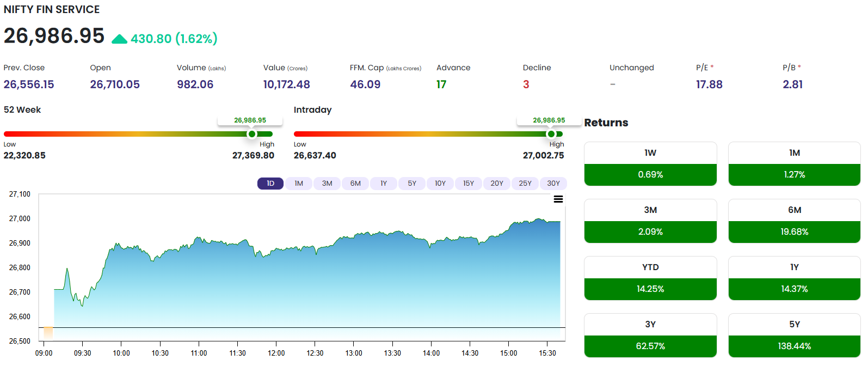868x366 pixels.
Task: Click the 52 Week tooltip value 26,986.95
Action: (x=250, y=120)
